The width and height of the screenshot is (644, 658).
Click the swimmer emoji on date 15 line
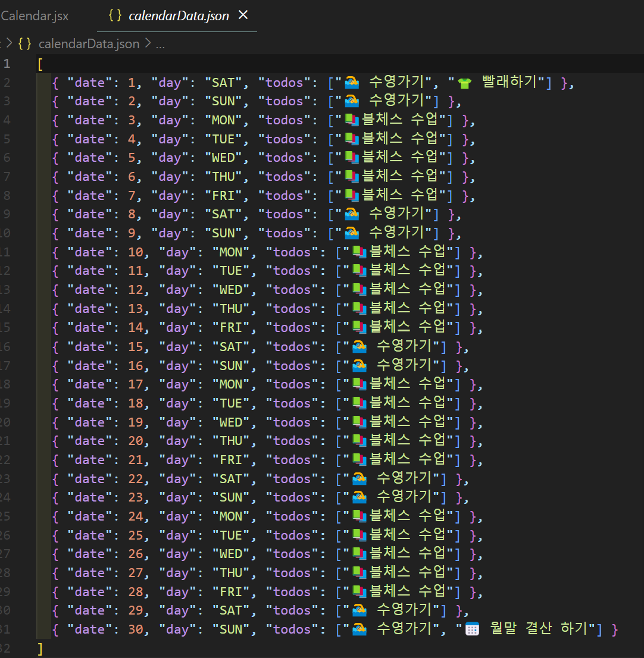(x=359, y=347)
